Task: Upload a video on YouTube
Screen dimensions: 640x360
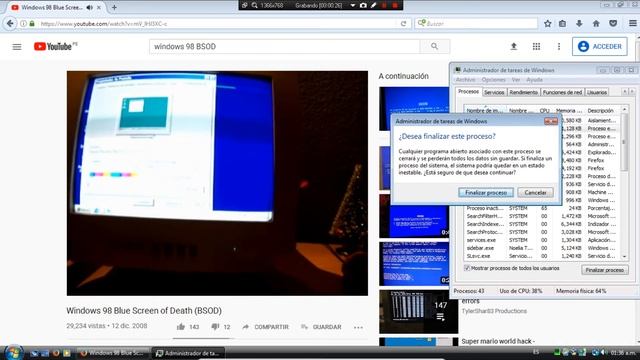Action: (514, 47)
